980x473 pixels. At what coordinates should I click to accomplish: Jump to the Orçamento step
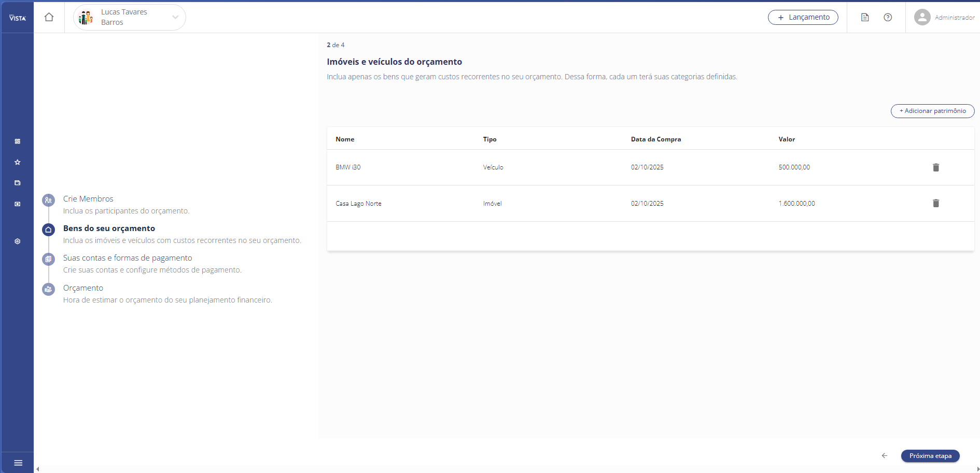tap(83, 288)
